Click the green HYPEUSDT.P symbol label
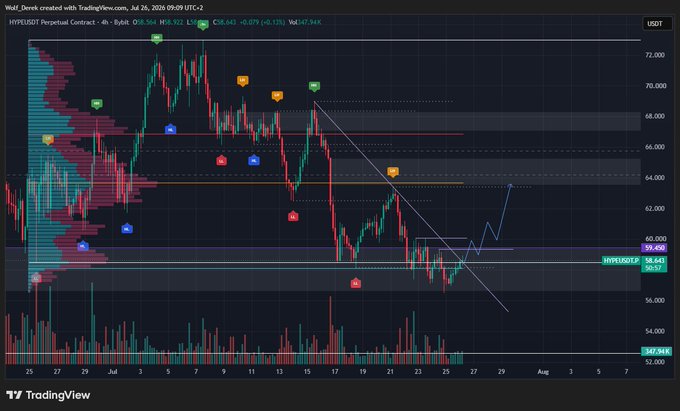Viewport: 680px width, 411px height. pos(621,261)
